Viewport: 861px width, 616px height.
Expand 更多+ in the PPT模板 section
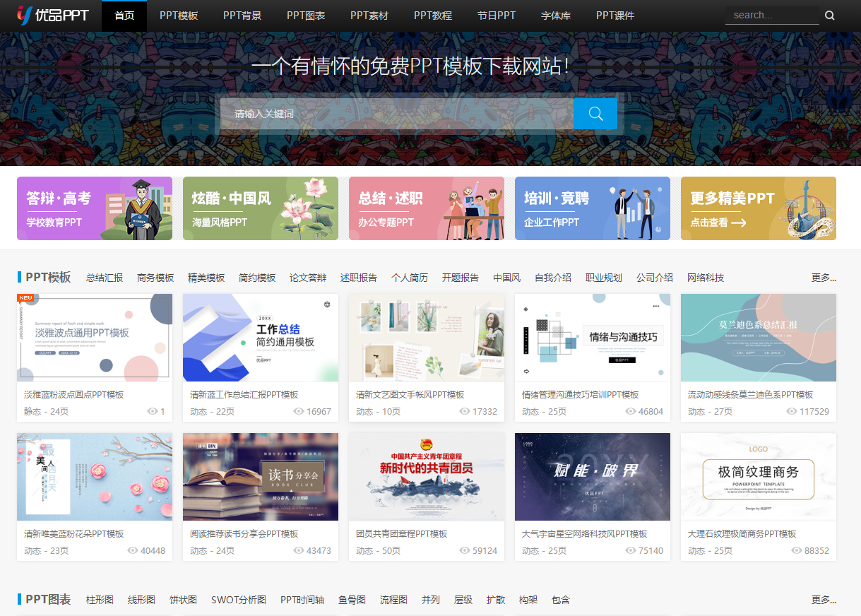(824, 278)
